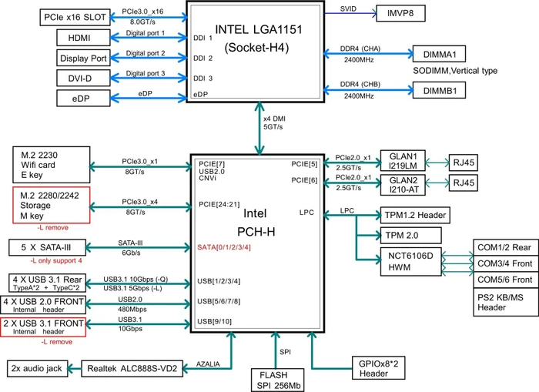Click the DIMMA1 memory box

click(x=439, y=54)
